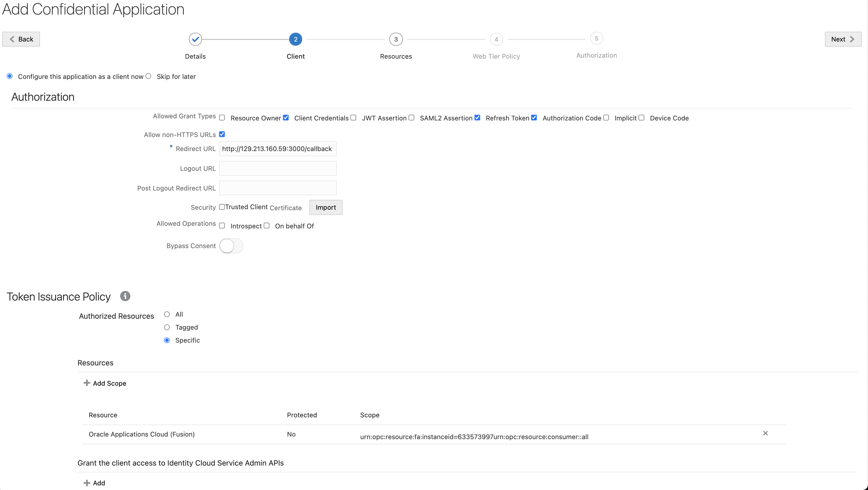Toggle the Bypass Consent switch

click(231, 246)
